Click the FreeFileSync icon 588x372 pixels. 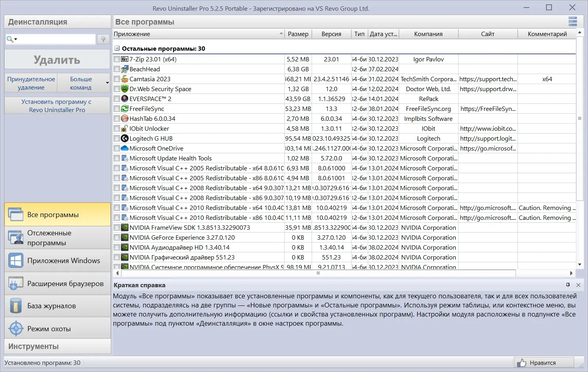(125, 109)
